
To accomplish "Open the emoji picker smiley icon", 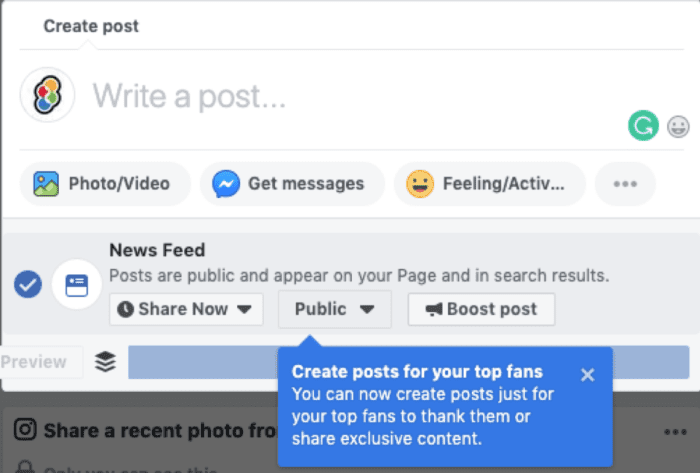I will (679, 127).
